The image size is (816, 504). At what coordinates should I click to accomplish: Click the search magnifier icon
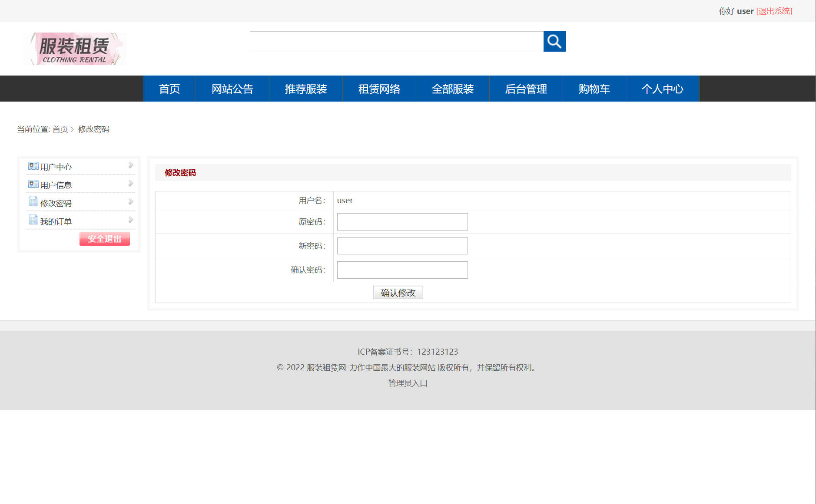[554, 41]
